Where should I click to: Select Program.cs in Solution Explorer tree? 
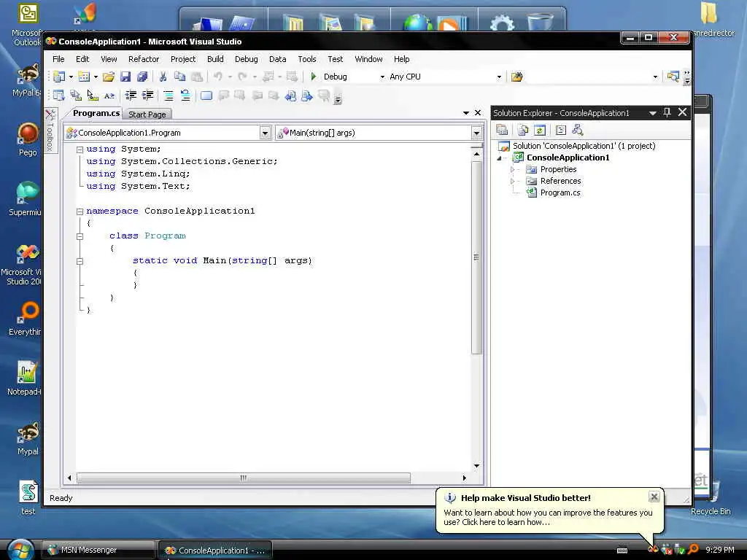pyautogui.click(x=560, y=192)
